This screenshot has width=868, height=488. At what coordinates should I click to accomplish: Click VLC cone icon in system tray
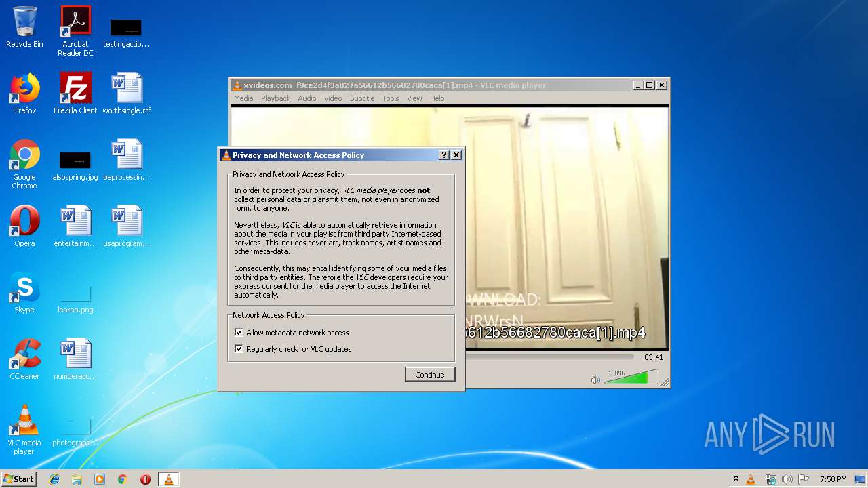[751, 479]
